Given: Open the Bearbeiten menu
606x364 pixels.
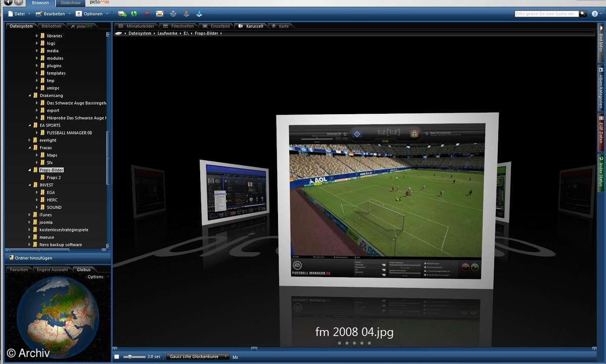Looking at the screenshot, I should (54, 14).
